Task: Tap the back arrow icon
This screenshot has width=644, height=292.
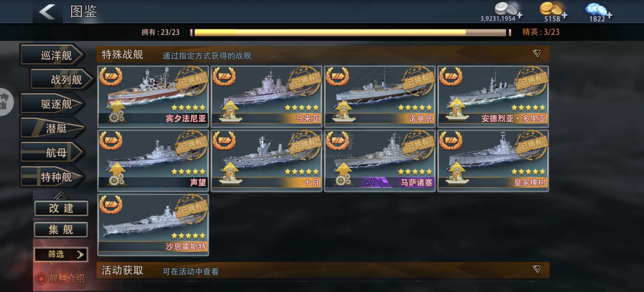Action: [x=47, y=12]
